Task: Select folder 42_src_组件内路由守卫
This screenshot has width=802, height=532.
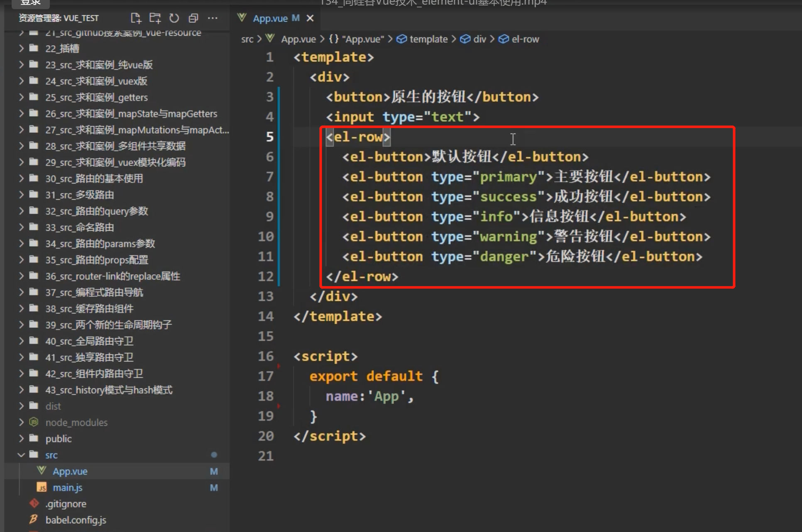Action: click(117, 373)
